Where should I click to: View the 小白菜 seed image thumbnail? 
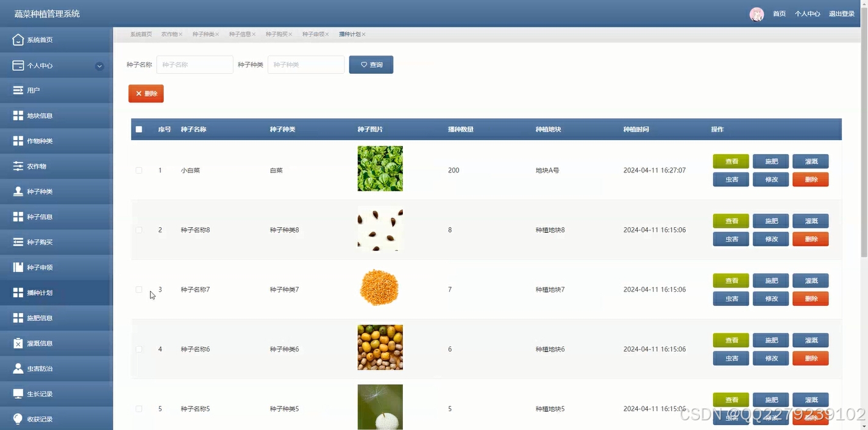pos(380,168)
